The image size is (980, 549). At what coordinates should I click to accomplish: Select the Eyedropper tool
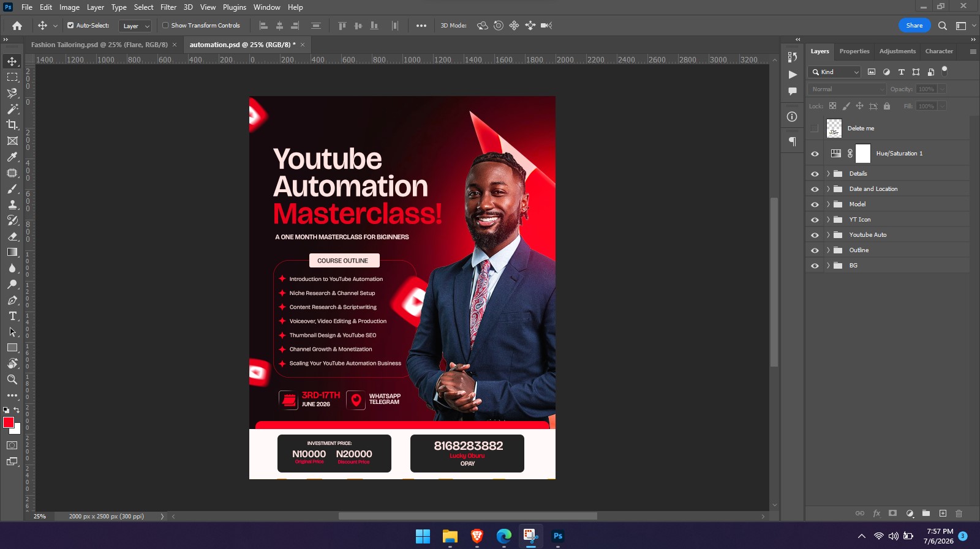12,157
